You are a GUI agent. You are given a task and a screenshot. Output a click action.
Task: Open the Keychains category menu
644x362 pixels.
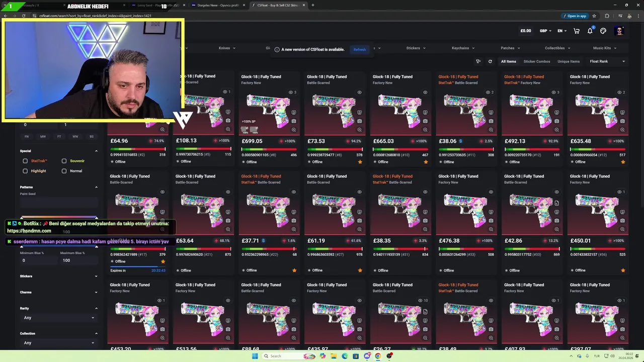click(x=463, y=48)
